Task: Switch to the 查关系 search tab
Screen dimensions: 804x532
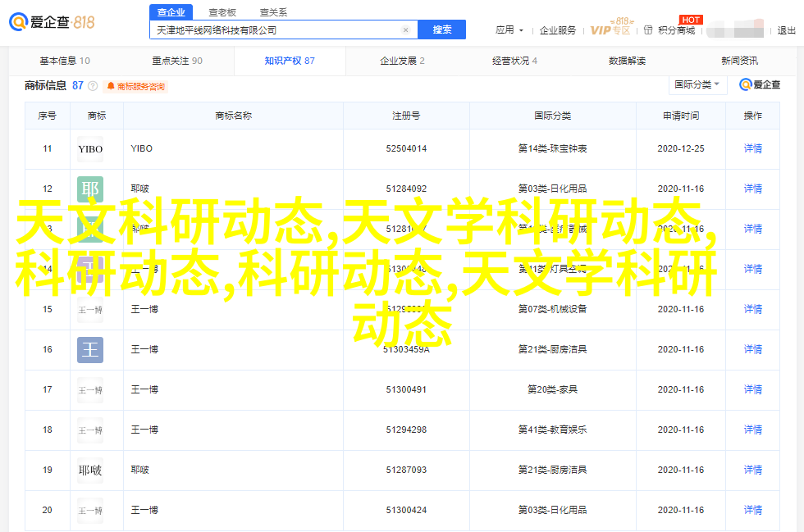Action: click(273, 12)
